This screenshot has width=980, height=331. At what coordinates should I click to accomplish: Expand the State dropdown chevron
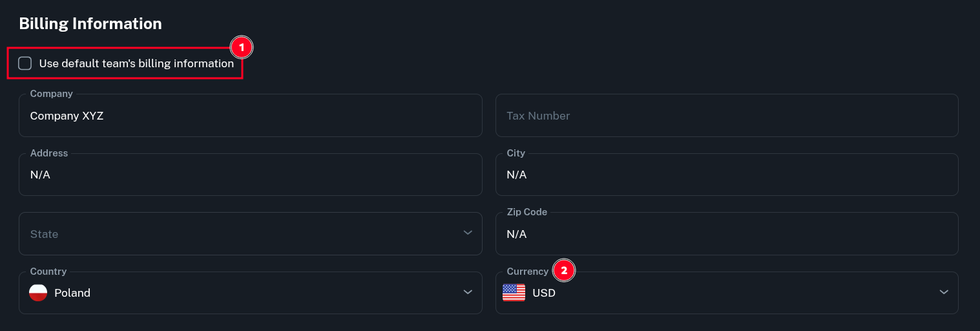pos(468,233)
